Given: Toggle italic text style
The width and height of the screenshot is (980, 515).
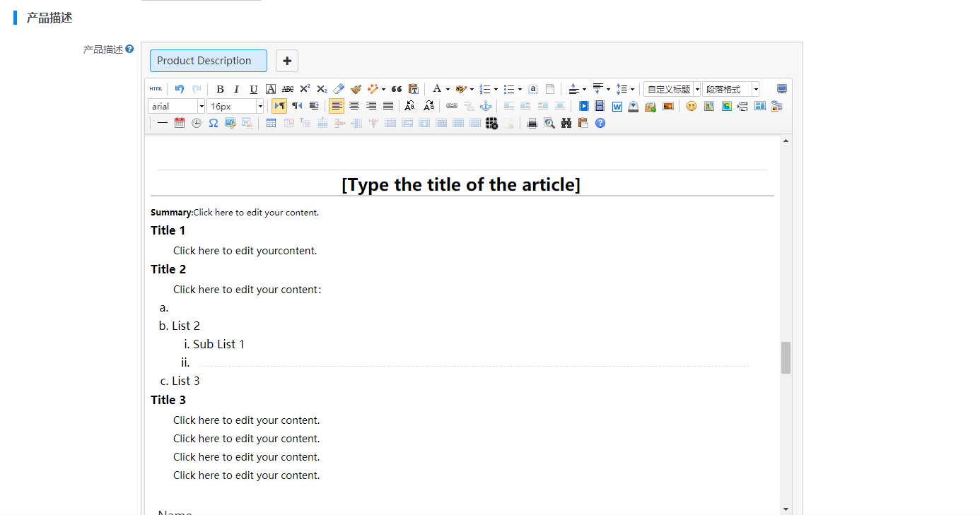Looking at the screenshot, I should (236, 89).
